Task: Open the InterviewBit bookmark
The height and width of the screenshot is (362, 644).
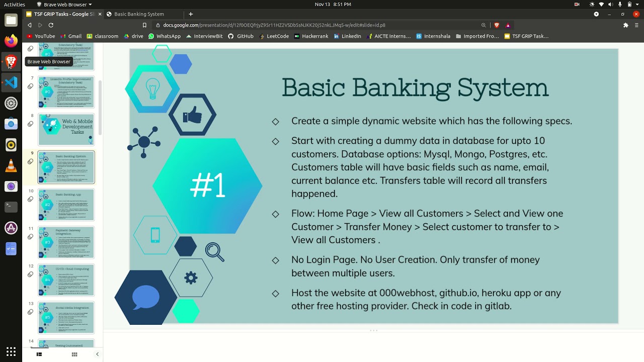Action: point(204,36)
